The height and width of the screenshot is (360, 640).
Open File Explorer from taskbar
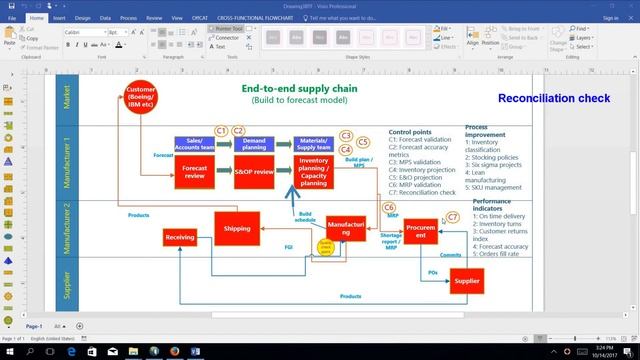(x=133, y=351)
